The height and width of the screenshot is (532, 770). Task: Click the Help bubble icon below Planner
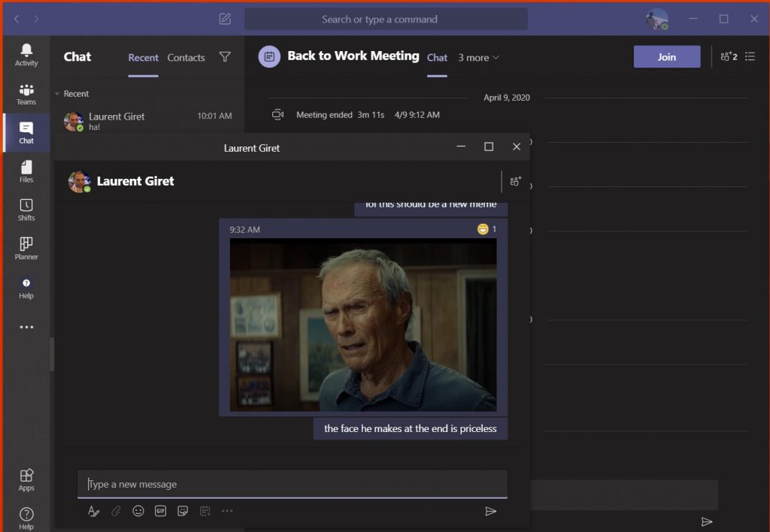click(26, 288)
